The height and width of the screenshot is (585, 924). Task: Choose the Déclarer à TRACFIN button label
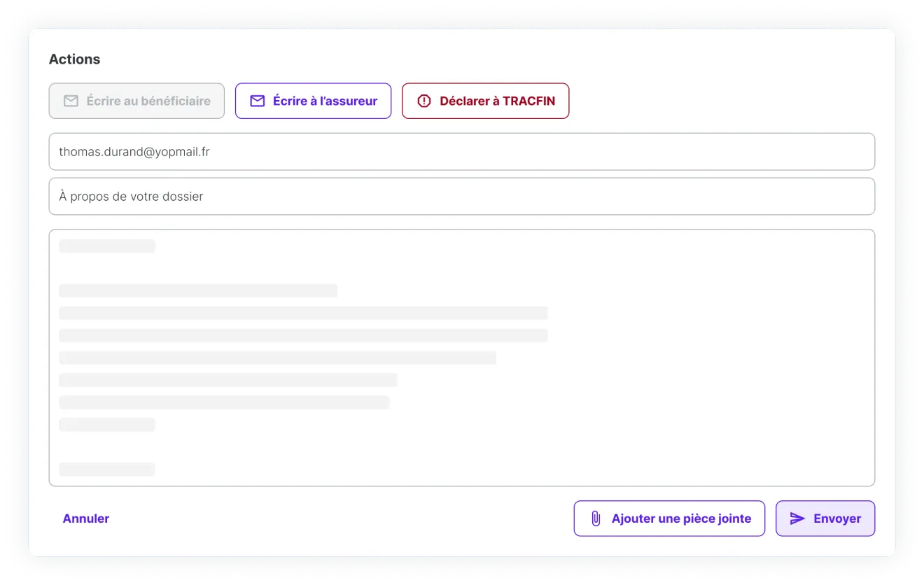pyautogui.click(x=498, y=101)
